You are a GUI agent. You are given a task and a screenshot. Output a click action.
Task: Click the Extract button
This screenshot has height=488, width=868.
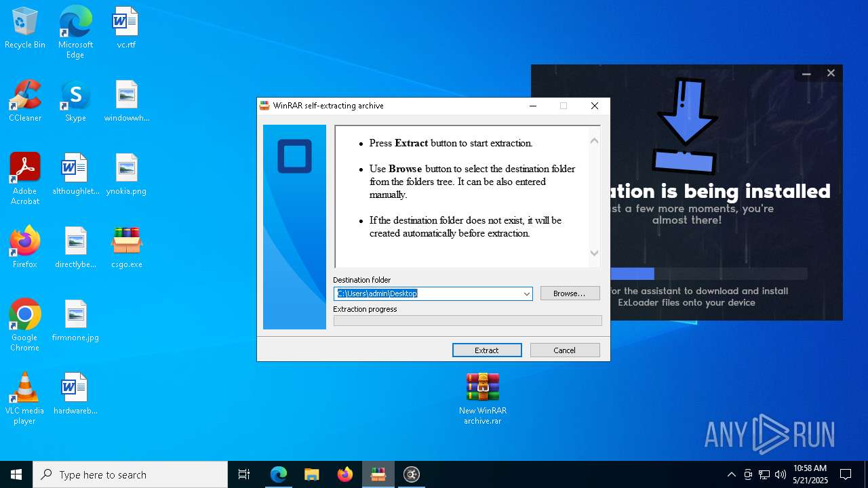[487, 350]
